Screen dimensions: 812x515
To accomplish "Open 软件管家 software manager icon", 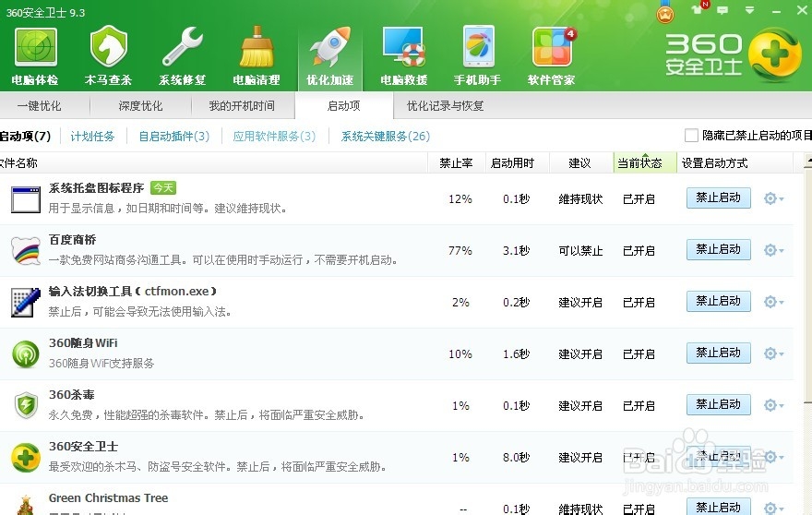I will (552, 56).
